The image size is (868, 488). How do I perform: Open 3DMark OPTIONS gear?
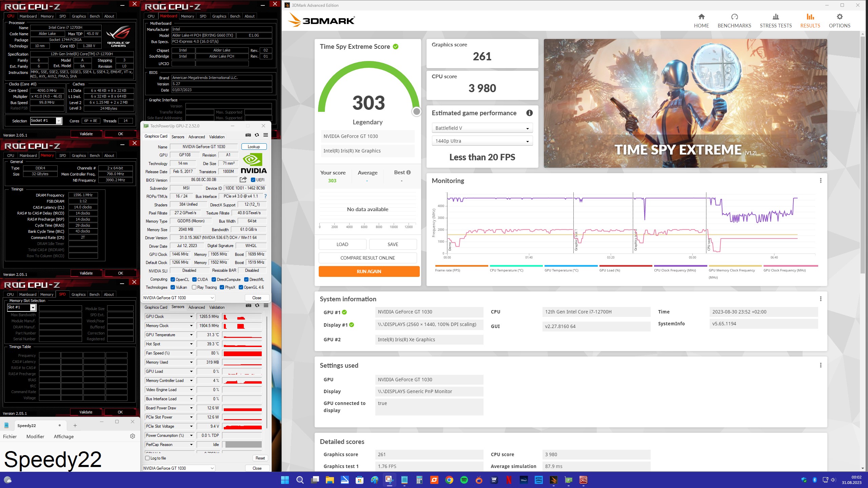pos(840,21)
